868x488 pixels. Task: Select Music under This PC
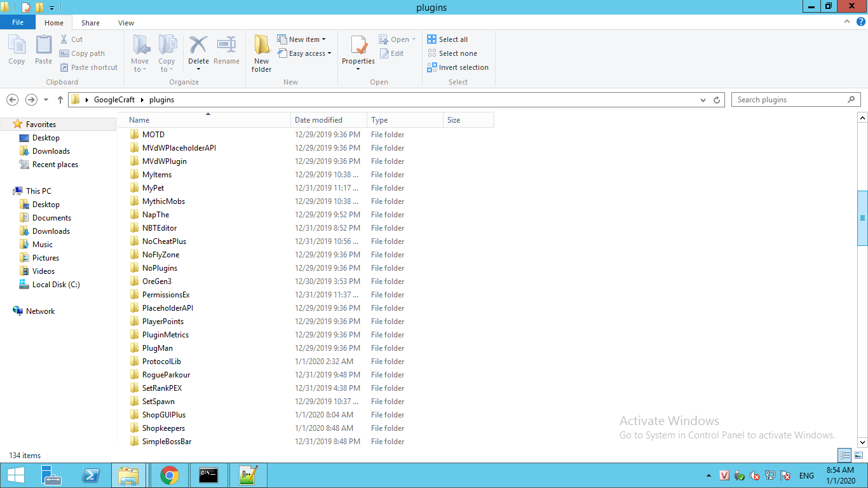43,245
